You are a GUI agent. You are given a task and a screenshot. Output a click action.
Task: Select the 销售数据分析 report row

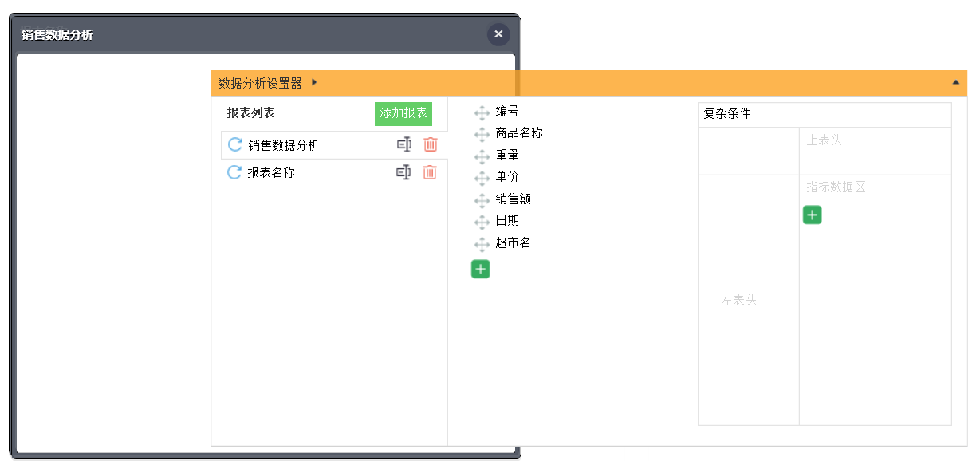click(x=334, y=145)
